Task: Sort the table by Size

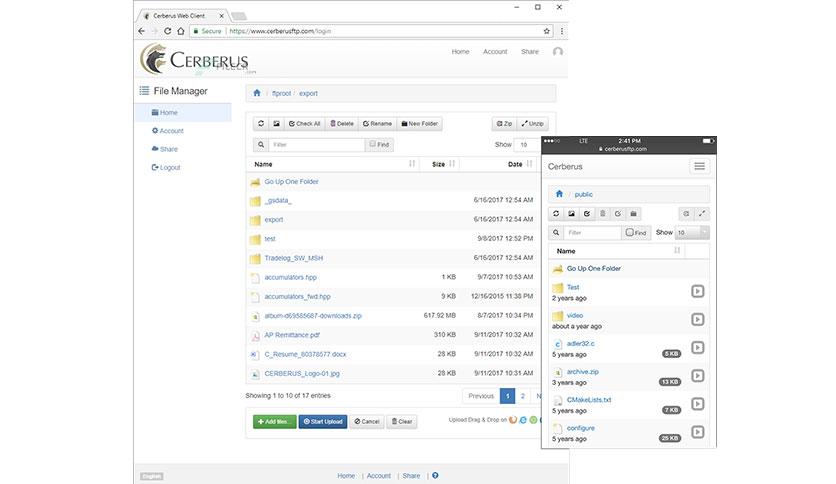Action: point(439,164)
